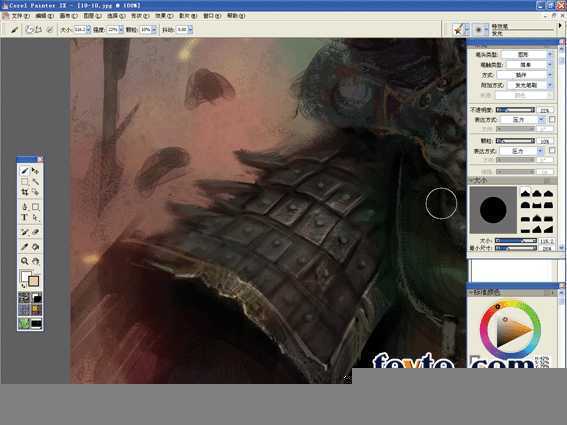Screen dimensions: 567x425
Task: Collapse the 大小 section header
Action: click(x=512, y=180)
